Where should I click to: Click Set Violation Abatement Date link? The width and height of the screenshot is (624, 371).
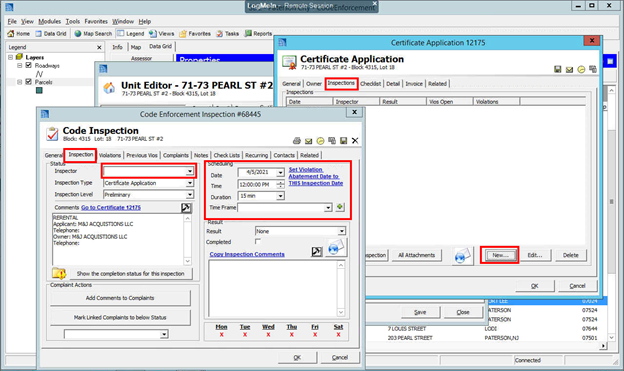tap(316, 176)
